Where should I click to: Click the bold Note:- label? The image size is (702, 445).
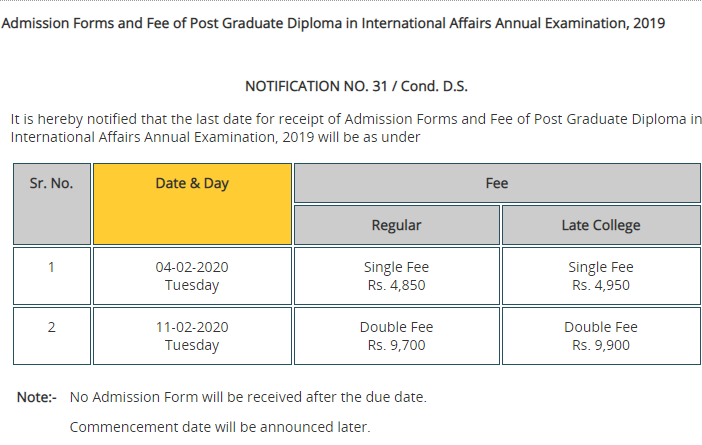pyautogui.click(x=37, y=397)
